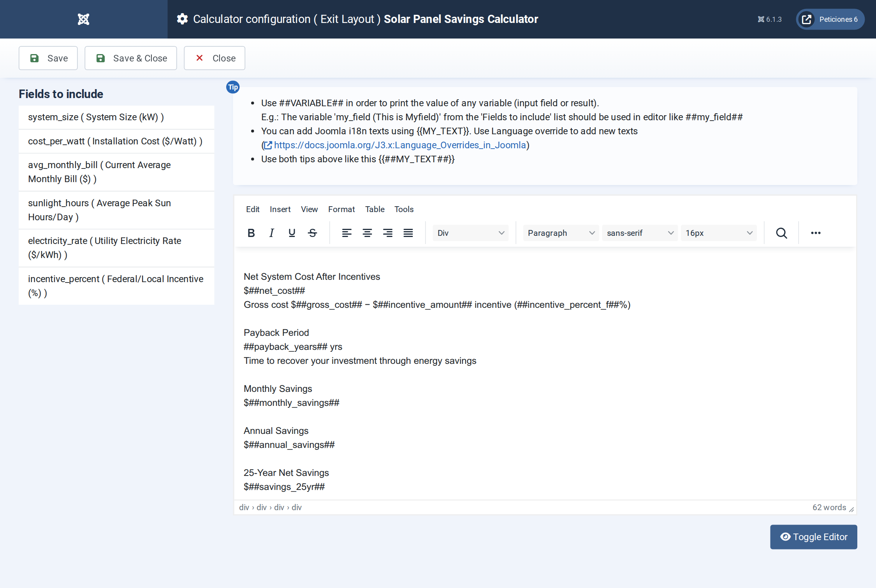
Task: Click the 62 words counter
Action: pyautogui.click(x=829, y=507)
